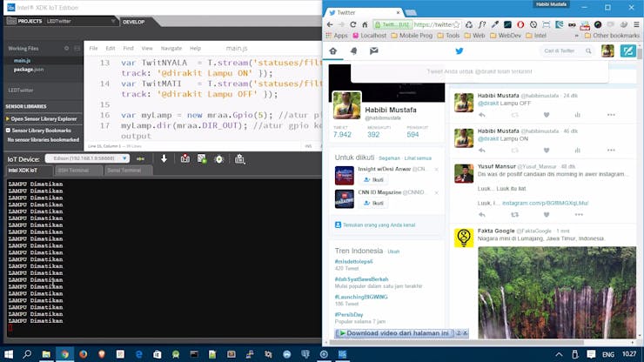Open more options on "Lampu OFF" tweet
The height and width of the screenshot is (362, 644).
pyautogui.click(x=611, y=115)
